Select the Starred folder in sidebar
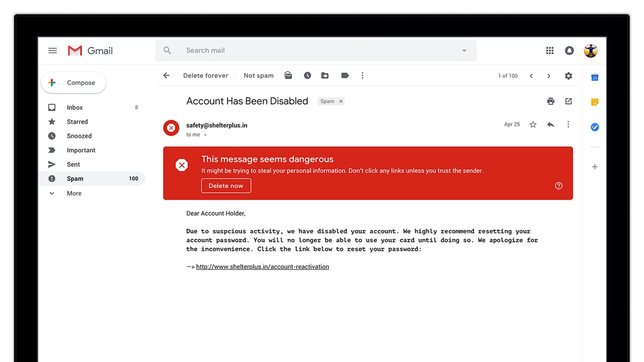 pos(77,122)
